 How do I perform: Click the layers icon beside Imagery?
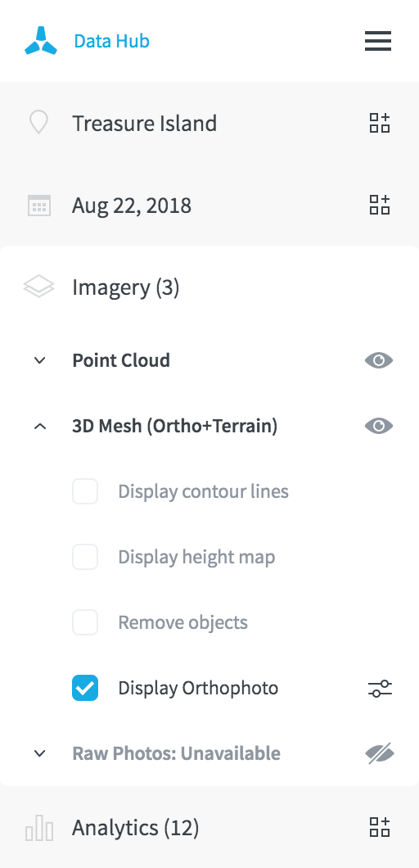click(x=38, y=287)
